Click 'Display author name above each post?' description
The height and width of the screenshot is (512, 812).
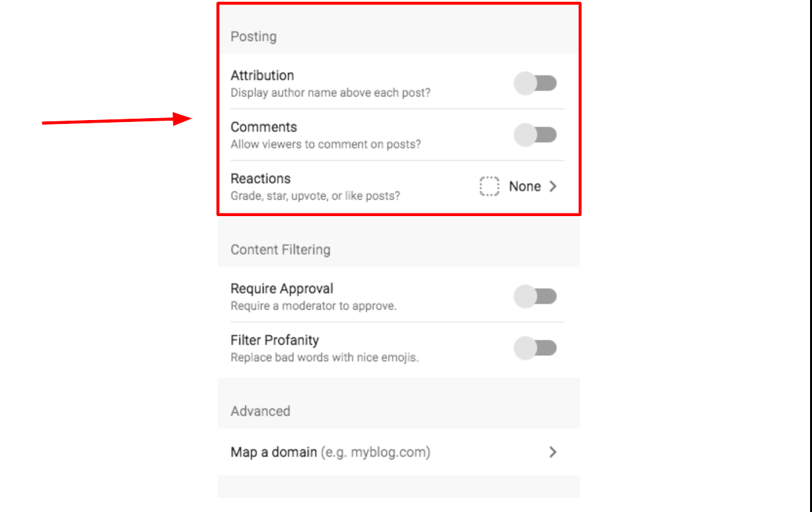[x=330, y=93]
